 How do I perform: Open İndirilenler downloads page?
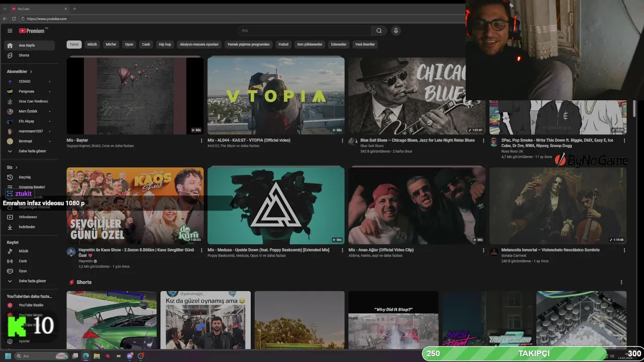(x=30, y=227)
